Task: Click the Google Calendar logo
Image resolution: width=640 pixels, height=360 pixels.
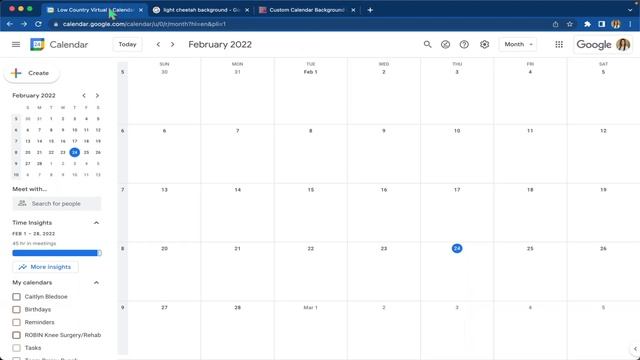Action: 37,44
